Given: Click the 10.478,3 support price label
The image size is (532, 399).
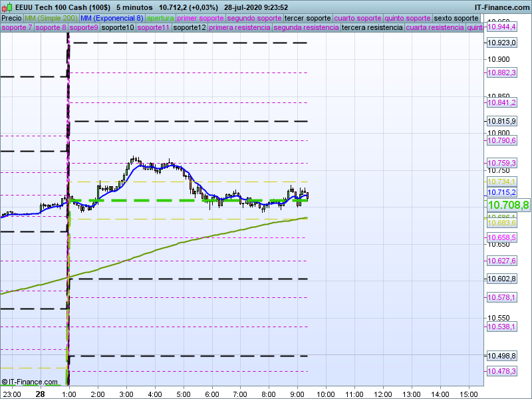Looking at the screenshot, I should point(502,371).
